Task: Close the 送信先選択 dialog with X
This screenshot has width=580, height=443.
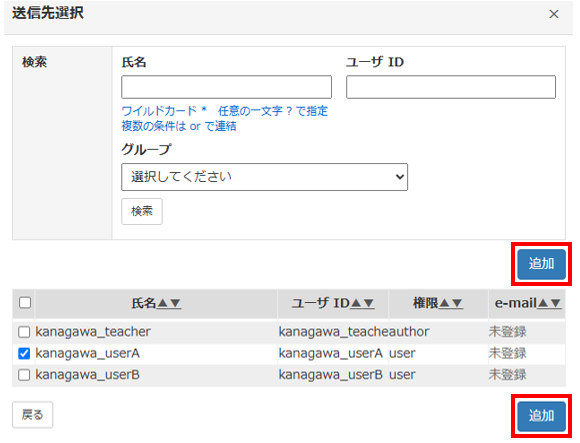Action: (554, 14)
